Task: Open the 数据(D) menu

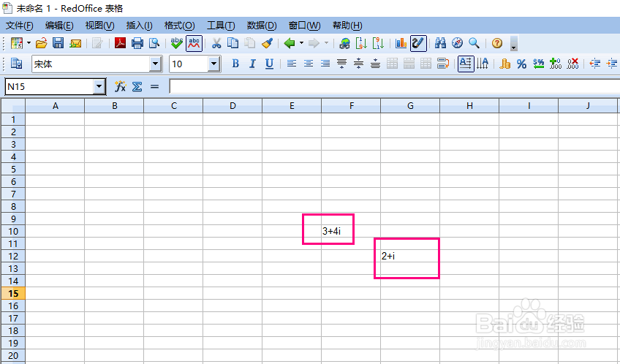Action: pos(262,26)
